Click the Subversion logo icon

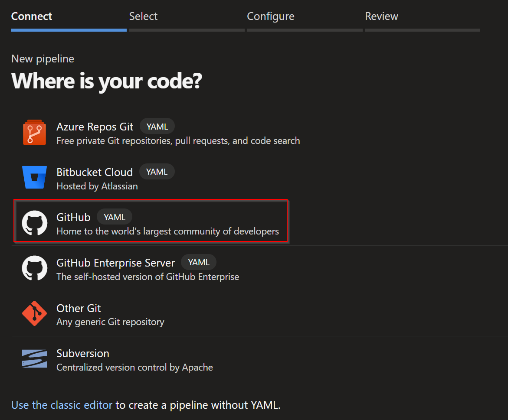34,358
